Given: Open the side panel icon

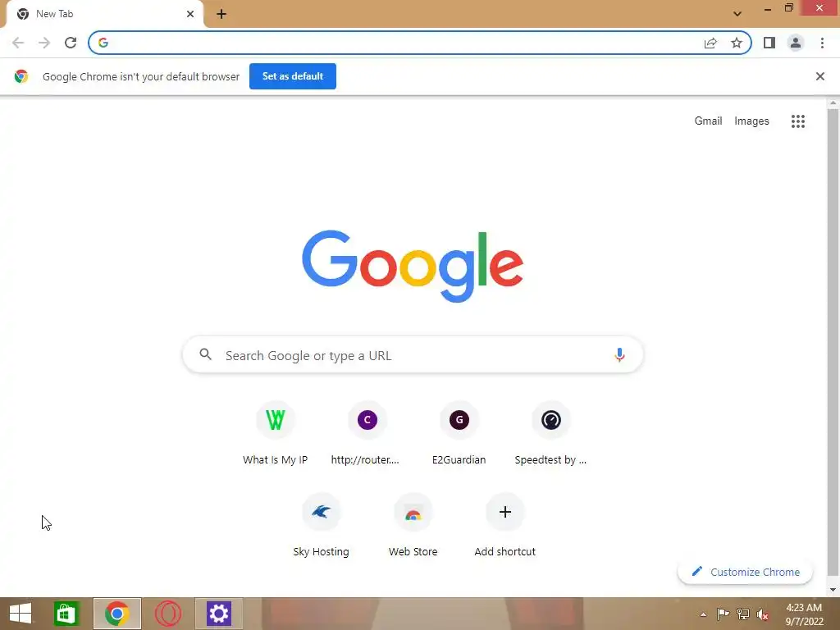Looking at the screenshot, I should (x=769, y=43).
